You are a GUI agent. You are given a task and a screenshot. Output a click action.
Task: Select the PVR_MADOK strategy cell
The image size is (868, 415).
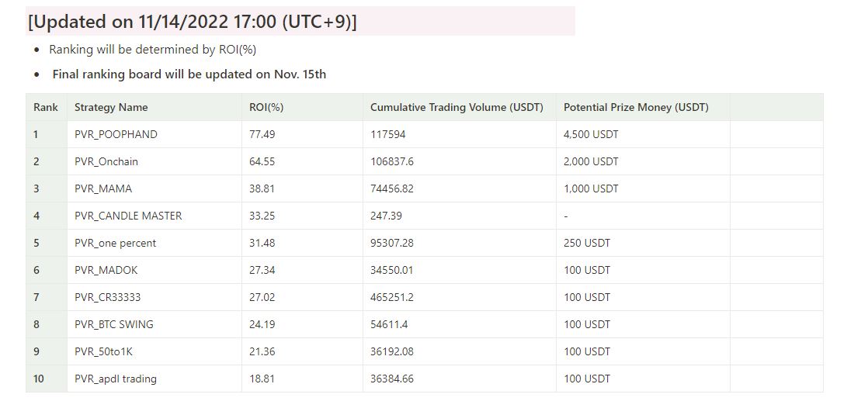click(x=154, y=270)
